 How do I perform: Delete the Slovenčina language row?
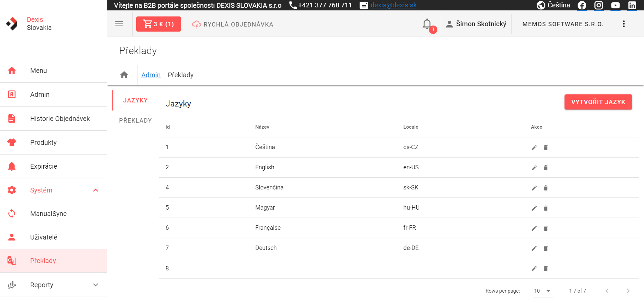(x=546, y=188)
